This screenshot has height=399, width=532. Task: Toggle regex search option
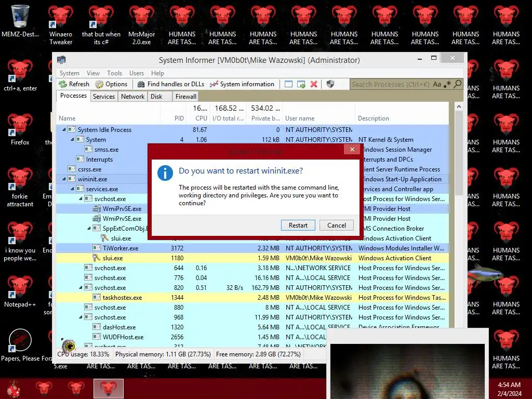click(x=447, y=84)
